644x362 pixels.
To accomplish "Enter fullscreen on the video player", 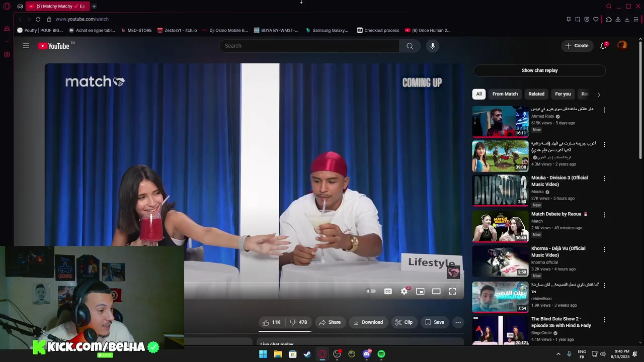I will click(x=452, y=291).
